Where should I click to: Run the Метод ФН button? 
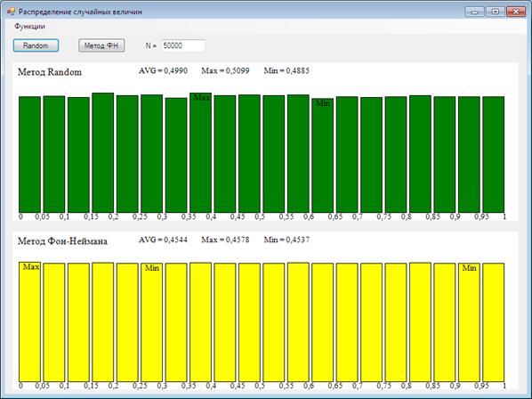point(101,45)
